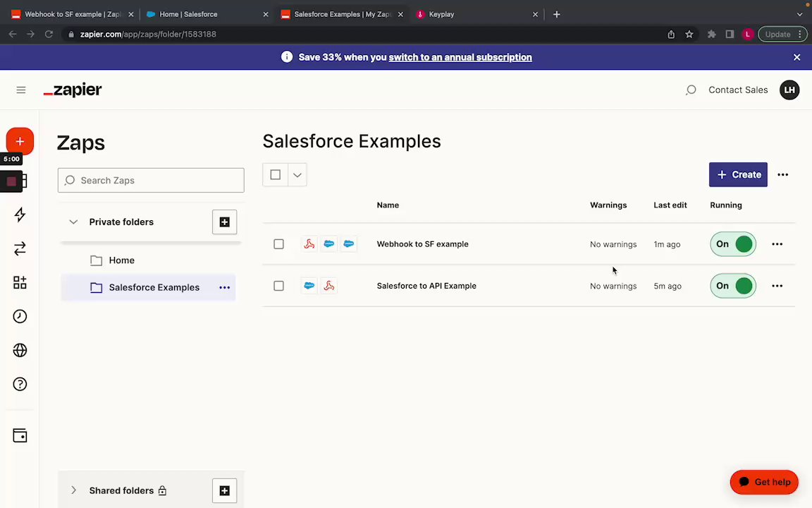Viewport: 812px width, 508px height.
Task: Click the Search Zaps field
Action: [151, 181]
